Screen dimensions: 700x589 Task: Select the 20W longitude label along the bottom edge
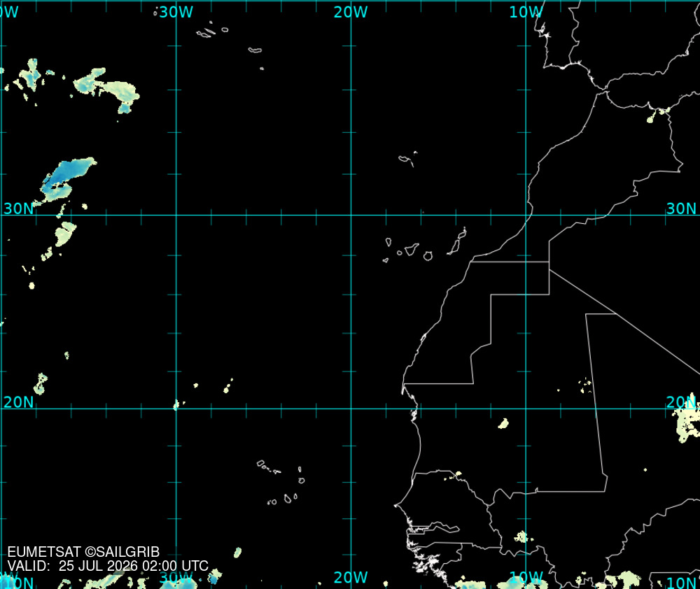[x=351, y=578]
